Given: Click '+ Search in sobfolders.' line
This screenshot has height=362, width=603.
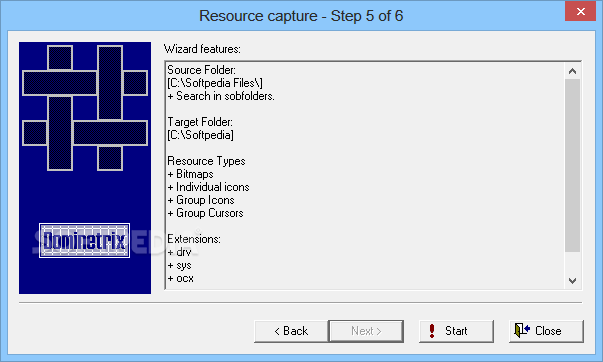Looking at the screenshot, I should pyautogui.click(x=221, y=96).
